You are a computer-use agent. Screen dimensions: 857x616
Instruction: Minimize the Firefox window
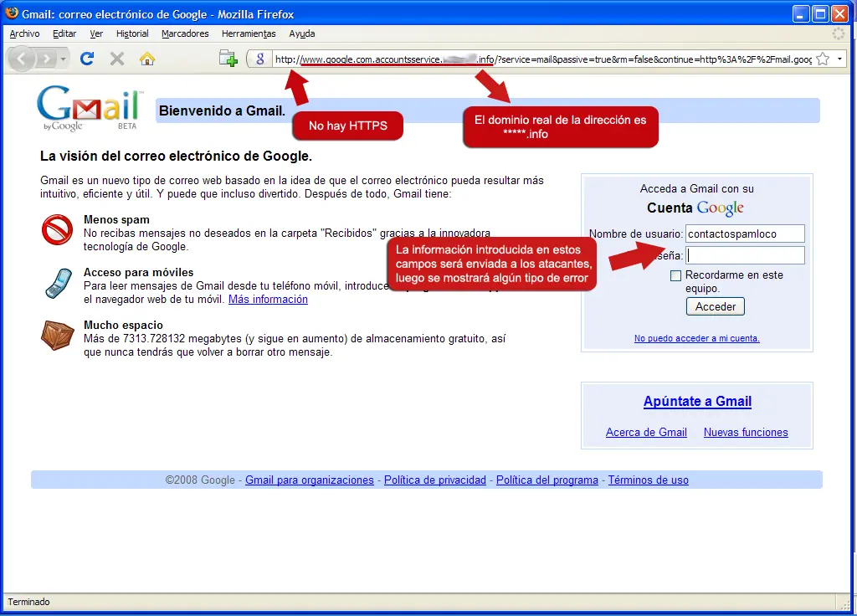801,13
